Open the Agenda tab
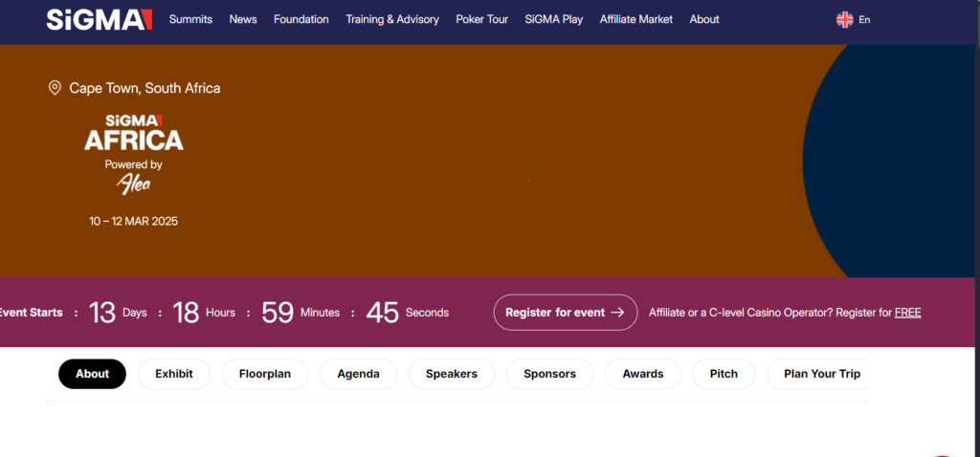Screen dimensions: 980x457 [x=358, y=374]
